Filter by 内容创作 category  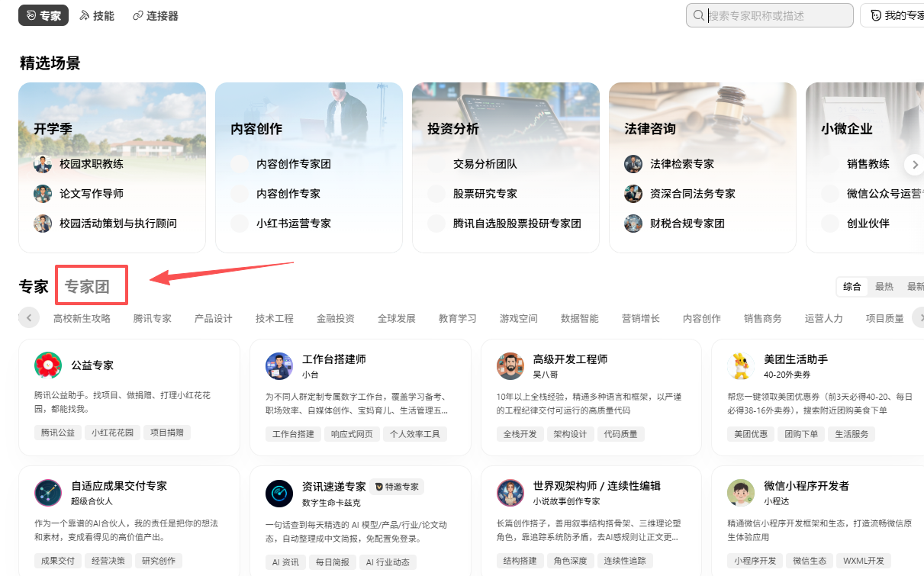click(x=702, y=318)
